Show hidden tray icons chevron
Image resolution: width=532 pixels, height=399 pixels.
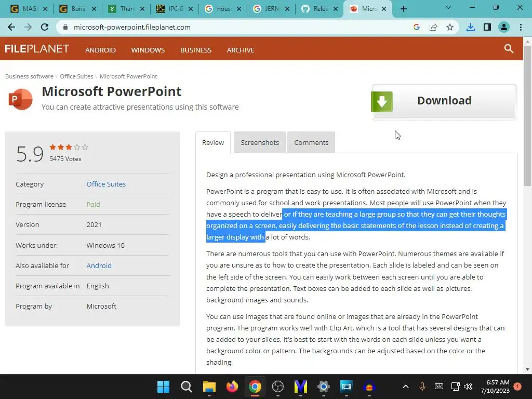point(405,387)
